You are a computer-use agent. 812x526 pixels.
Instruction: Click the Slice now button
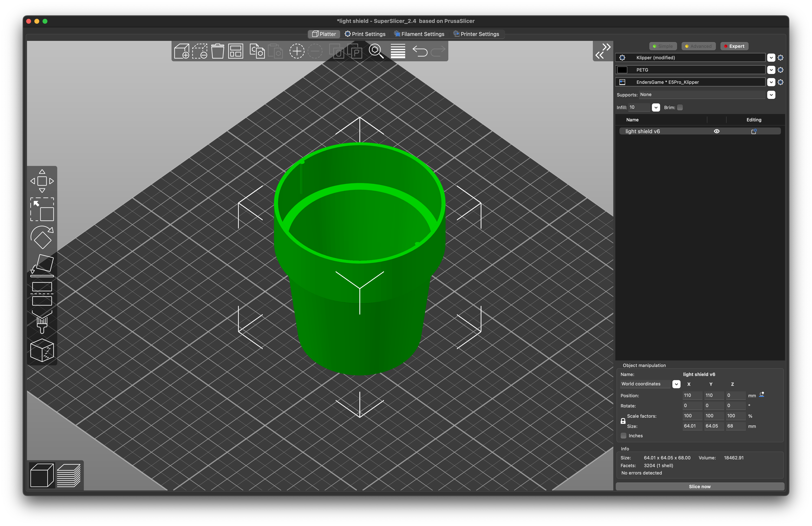700,486
